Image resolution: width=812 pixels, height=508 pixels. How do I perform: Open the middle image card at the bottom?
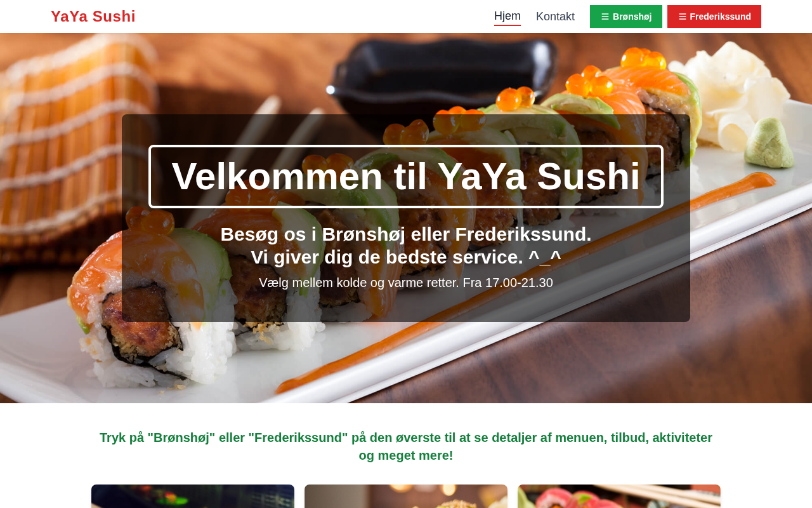click(x=406, y=497)
